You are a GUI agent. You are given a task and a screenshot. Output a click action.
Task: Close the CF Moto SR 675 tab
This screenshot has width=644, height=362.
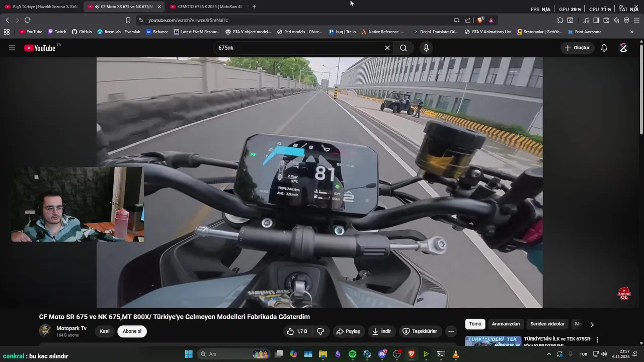tap(159, 7)
